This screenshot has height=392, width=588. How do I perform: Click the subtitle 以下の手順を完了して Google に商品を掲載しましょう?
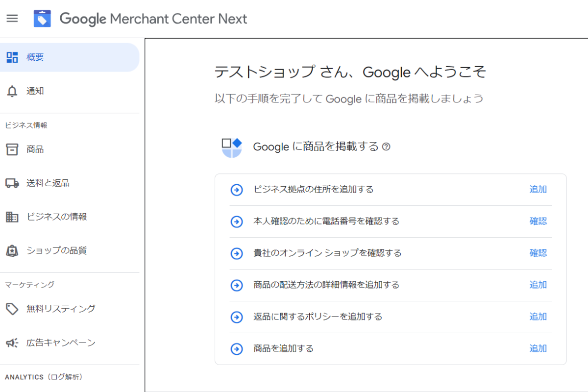(349, 99)
